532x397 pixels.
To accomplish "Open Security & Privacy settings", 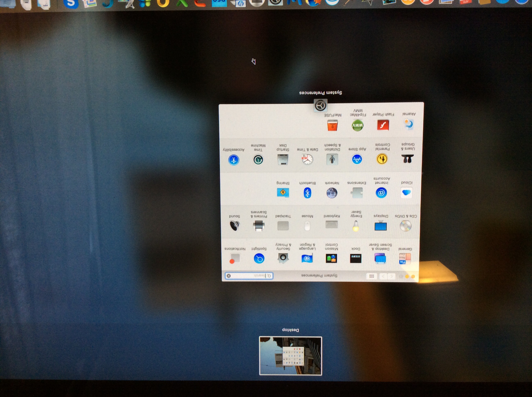I will [283, 258].
